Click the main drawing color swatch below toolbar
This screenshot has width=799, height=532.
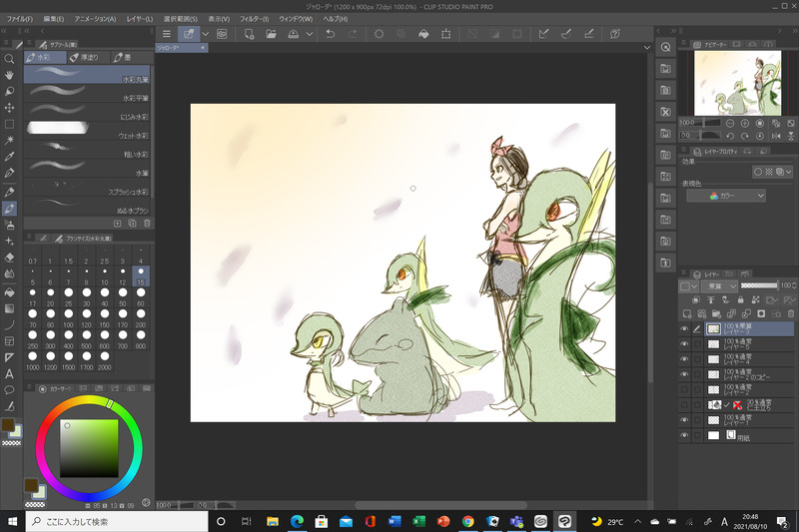[x=8, y=424]
